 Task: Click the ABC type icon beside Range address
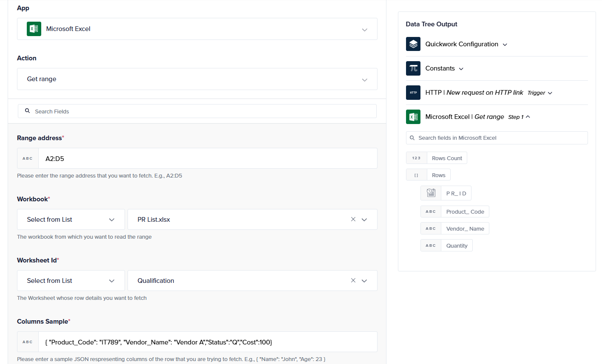click(x=28, y=158)
